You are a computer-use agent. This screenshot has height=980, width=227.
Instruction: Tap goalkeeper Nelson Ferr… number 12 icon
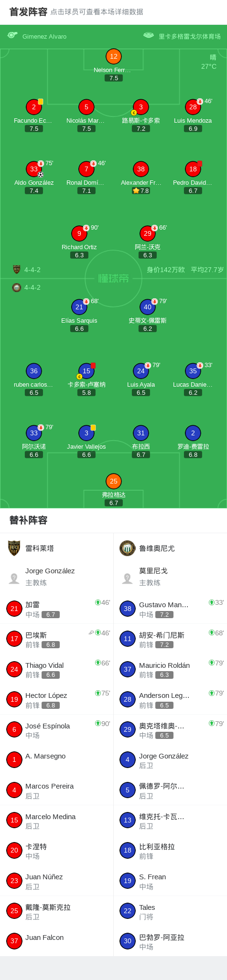pyautogui.click(x=114, y=56)
